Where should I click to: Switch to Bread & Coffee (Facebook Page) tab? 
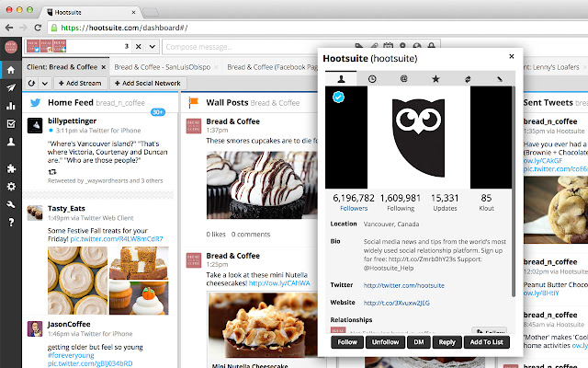(272, 67)
